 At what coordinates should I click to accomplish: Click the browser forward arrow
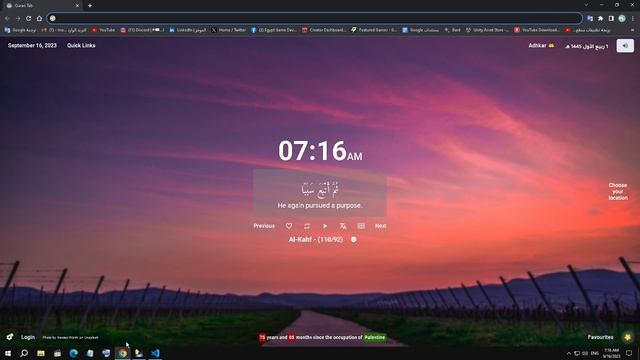coord(18,18)
